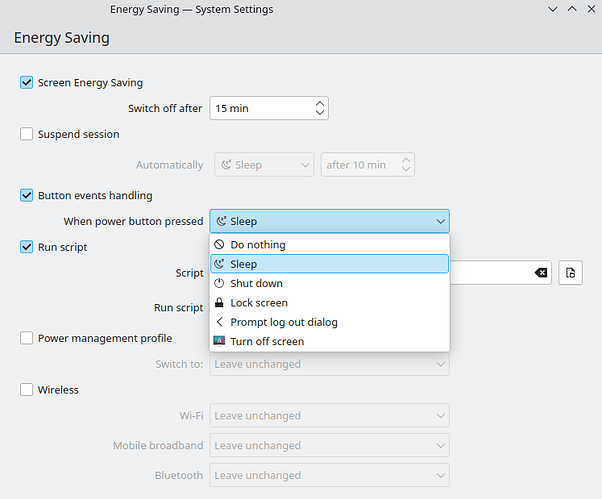
Task: Click the file browse icon beside Script field
Action: click(x=570, y=273)
